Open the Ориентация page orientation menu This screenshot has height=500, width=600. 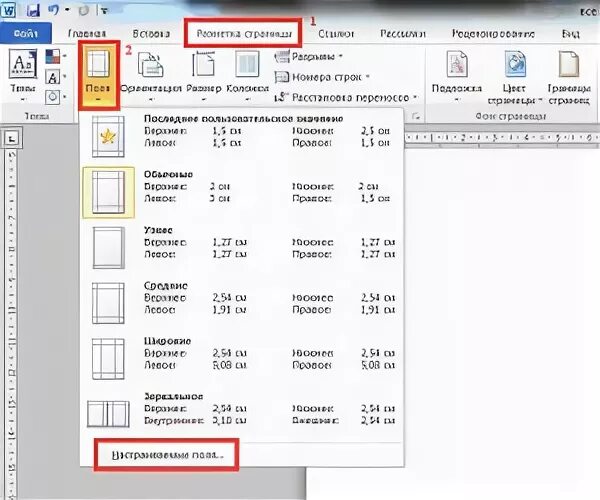coord(151,75)
